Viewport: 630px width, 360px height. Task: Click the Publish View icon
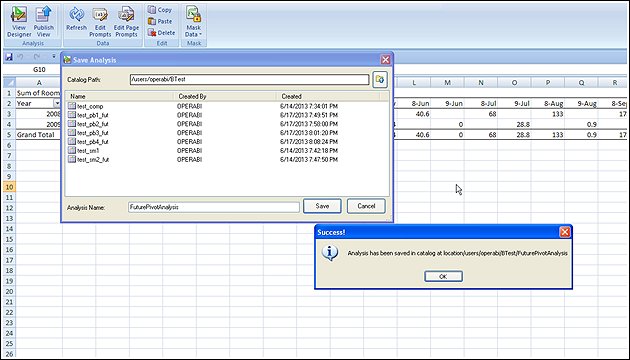[x=43, y=22]
